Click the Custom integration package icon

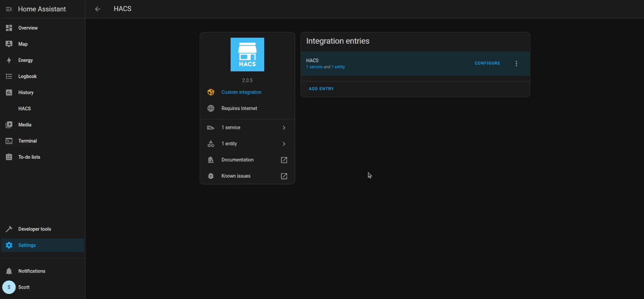[211, 92]
